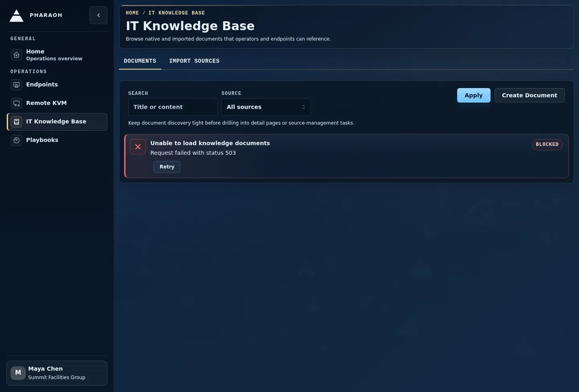The height and width of the screenshot is (392, 579).
Task: Go to Endpoints in the sidebar
Action: (x=57, y=84)
